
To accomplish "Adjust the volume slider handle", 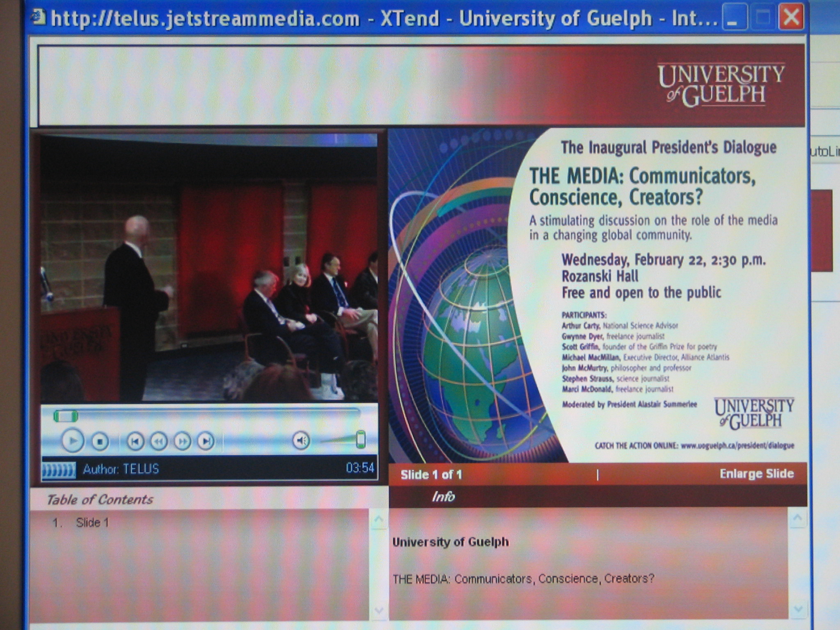I will pyautogui.click(x=361, y=439).
